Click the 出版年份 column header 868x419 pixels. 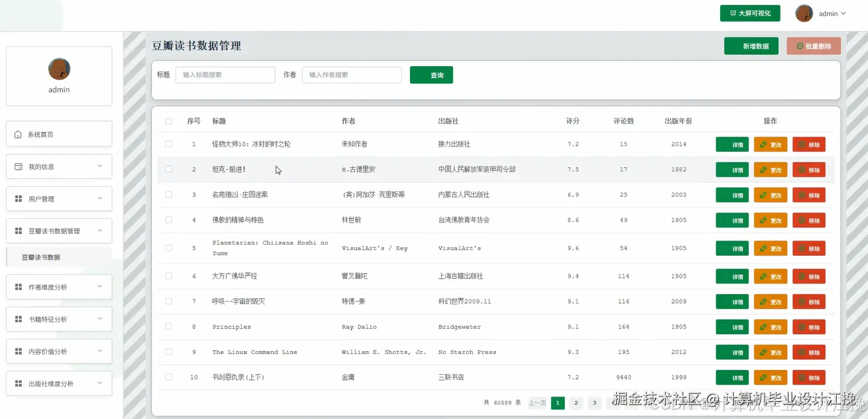coord(678,121)
